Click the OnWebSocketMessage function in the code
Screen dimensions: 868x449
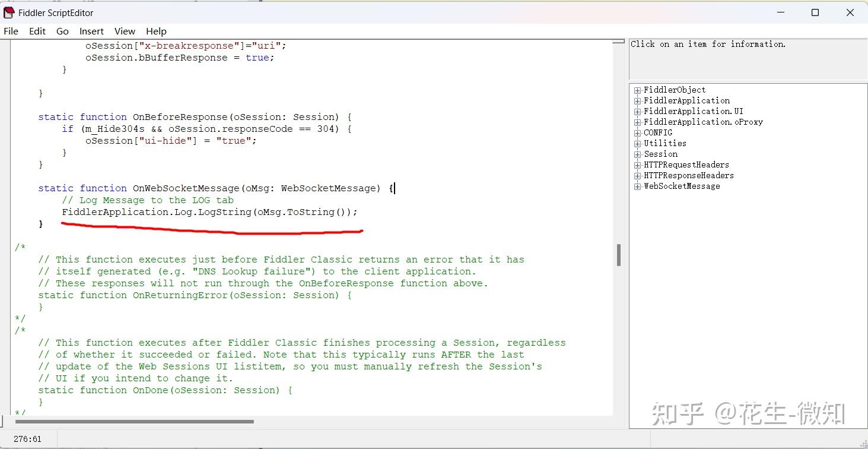click(x=184, y=188)
